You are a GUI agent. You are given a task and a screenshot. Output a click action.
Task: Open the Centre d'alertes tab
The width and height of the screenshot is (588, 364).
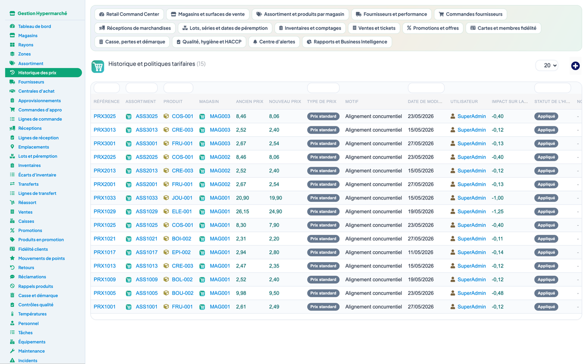274,42
